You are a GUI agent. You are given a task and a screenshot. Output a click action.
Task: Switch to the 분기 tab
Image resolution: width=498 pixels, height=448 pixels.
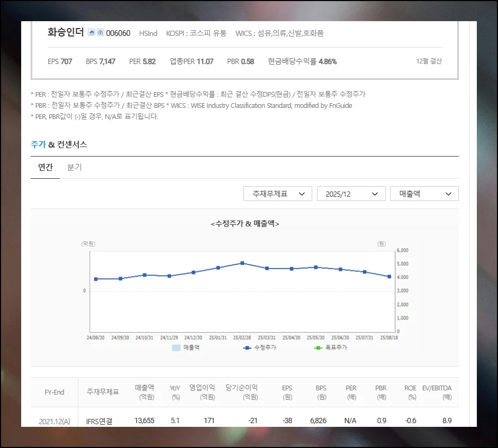click(x=75, y=167)
